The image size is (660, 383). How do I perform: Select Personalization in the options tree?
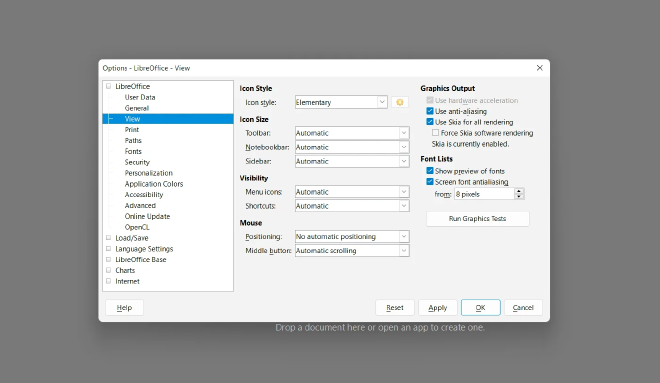pyautogui.click(x=149, y=173)
